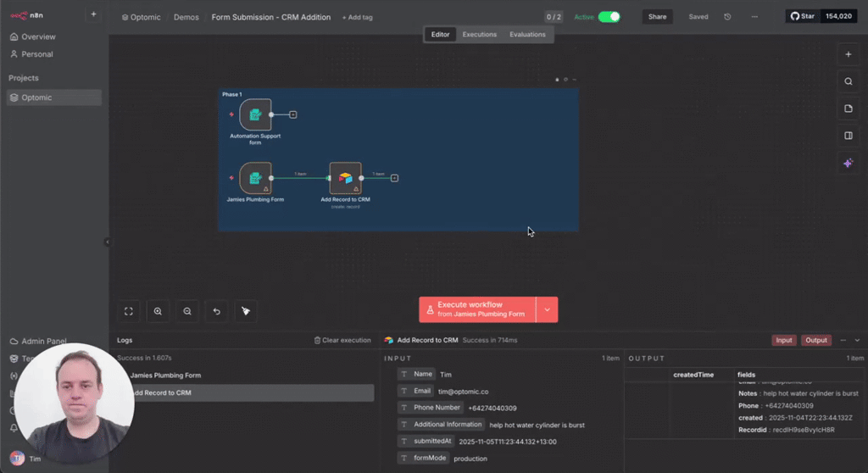868x473 pixels.
Task: Switch to the Evaluations tab
Action: click(x=527, y=35)
